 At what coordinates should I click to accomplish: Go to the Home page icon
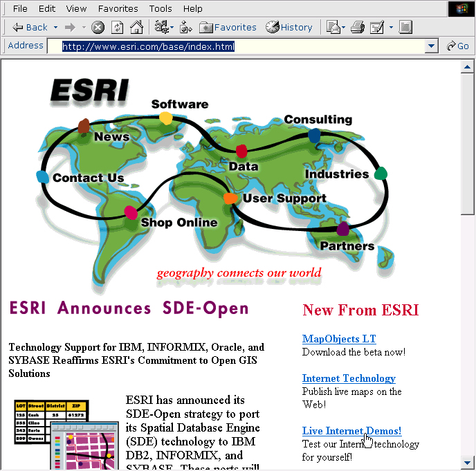tap(136, 27)
